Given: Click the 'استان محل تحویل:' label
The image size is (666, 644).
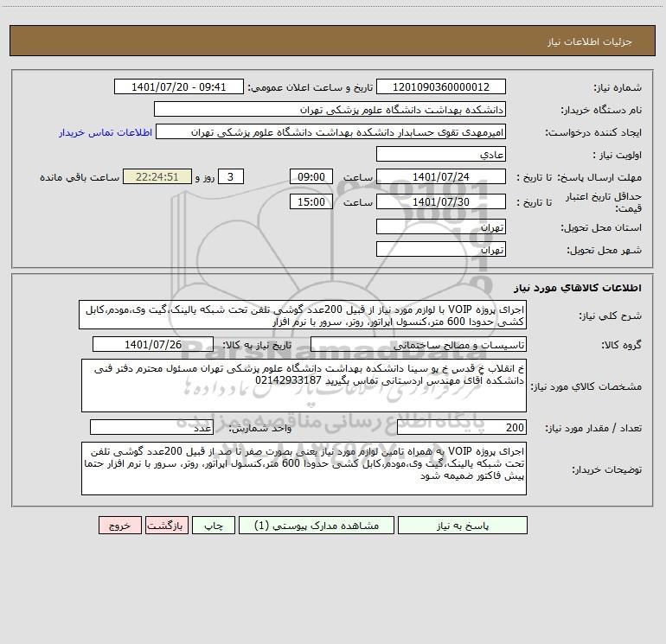Looking at the screenshot, I should [601, 227].
